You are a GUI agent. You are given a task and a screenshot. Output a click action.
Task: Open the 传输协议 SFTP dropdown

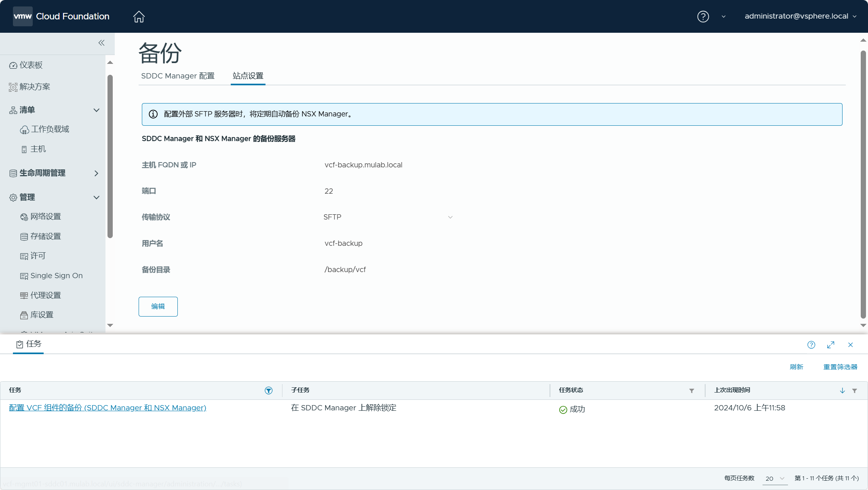click(388, 217)
